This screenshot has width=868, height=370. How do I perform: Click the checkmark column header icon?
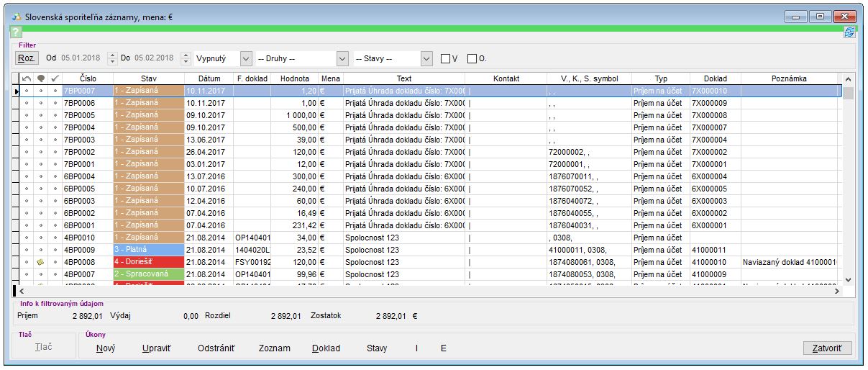click(55, 78)
